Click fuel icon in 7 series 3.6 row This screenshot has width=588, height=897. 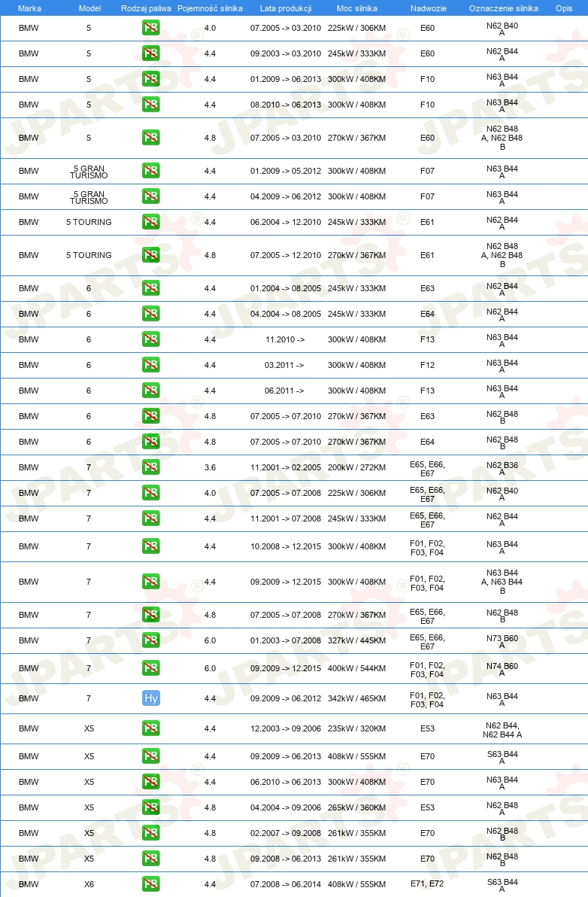click(151, 467)
